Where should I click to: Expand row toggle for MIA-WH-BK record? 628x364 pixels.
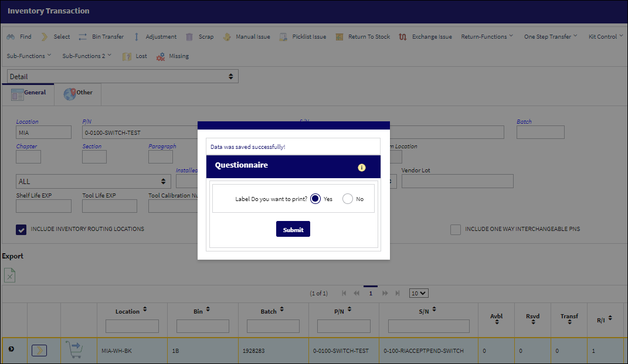point(11,349)
